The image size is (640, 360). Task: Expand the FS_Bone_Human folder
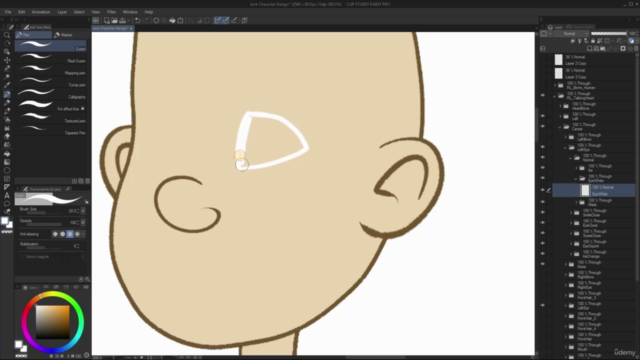pyautogui.click(x=555, y=85)
